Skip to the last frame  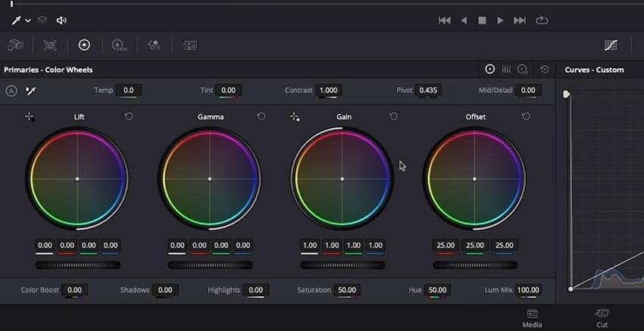pos(520,20)
